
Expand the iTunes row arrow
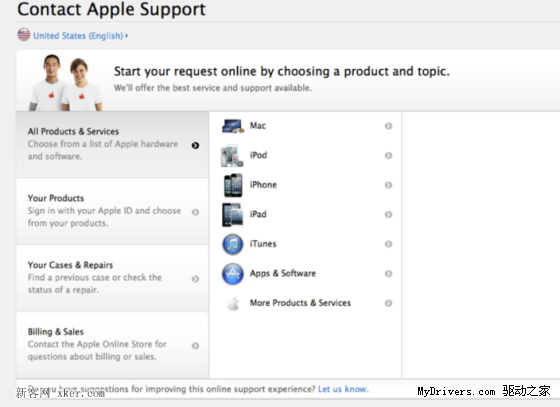pyautogui.click(x=388, y=244)
